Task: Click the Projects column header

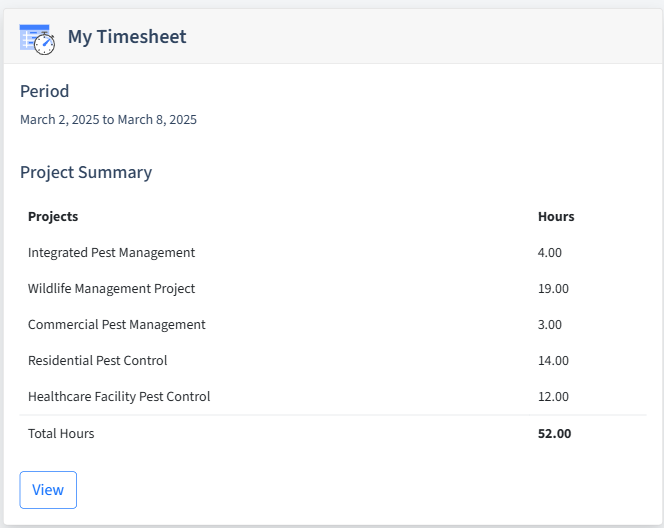Action: pos(53,216)
